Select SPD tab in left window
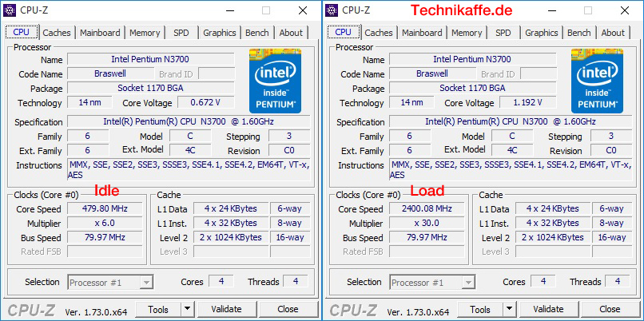 point(181,33)
